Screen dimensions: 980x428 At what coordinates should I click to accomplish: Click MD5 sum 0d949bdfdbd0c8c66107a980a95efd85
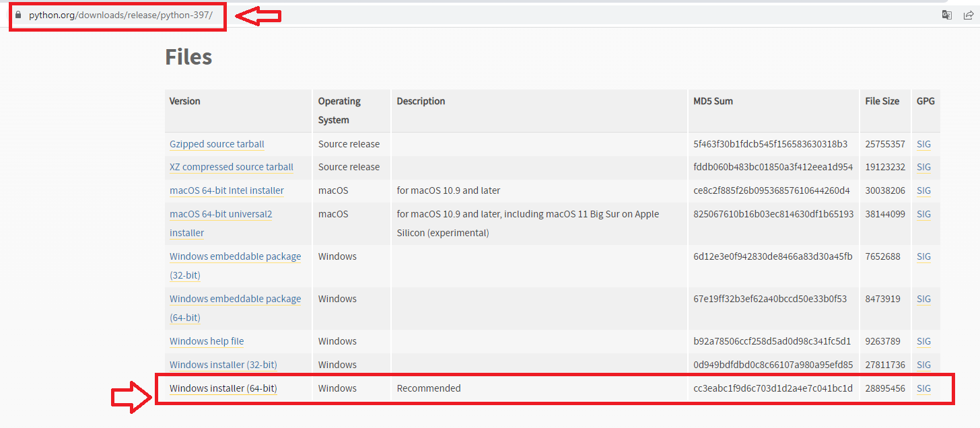click(x=773, y=365)
